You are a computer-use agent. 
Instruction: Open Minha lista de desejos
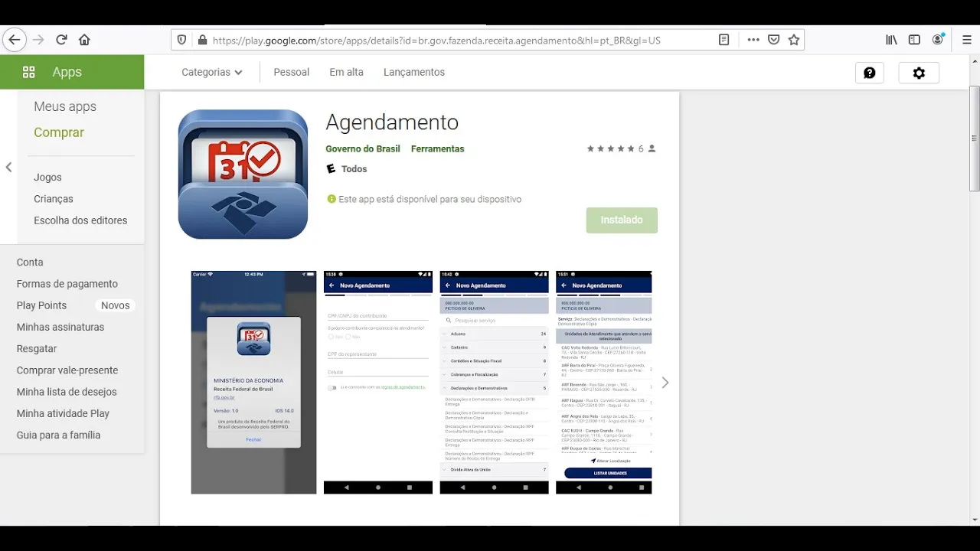(x=67, y=391)
